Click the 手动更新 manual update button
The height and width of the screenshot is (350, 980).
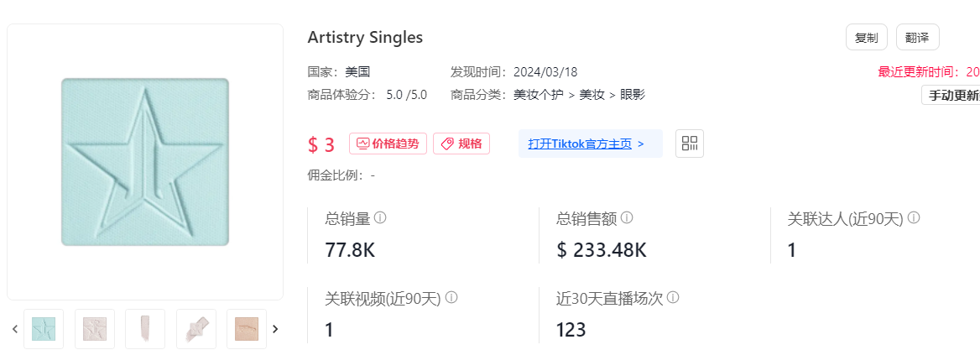pos(952,95)
